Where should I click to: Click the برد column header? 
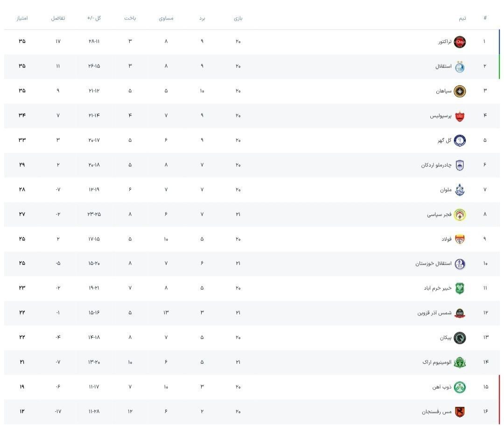point(202,18)
